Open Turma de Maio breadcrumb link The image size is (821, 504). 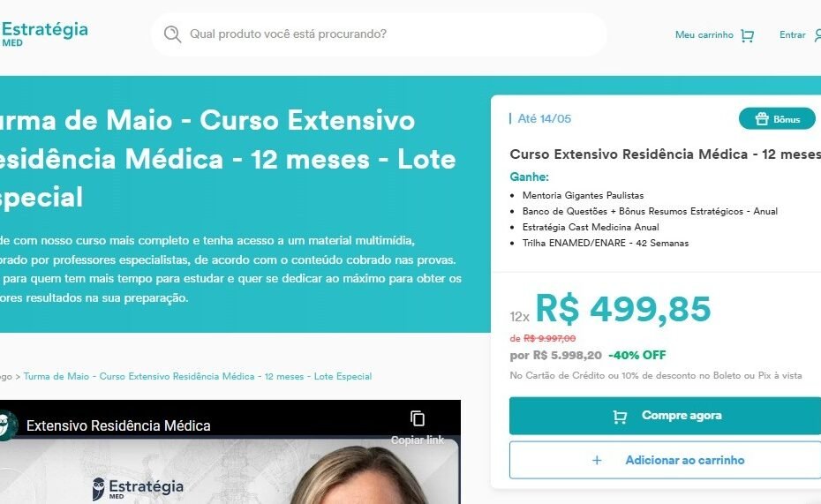tap(198, 376)
